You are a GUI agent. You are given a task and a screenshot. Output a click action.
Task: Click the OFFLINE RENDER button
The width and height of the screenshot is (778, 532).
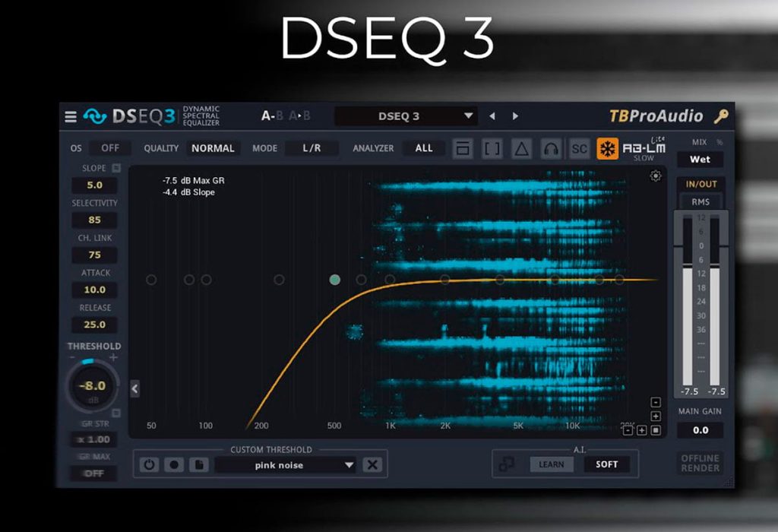(700, 463)
